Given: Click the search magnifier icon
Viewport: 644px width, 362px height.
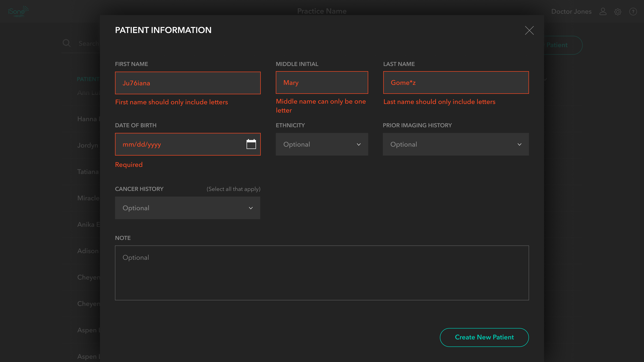Looking at the screenshot, I should tap(66, 43).
